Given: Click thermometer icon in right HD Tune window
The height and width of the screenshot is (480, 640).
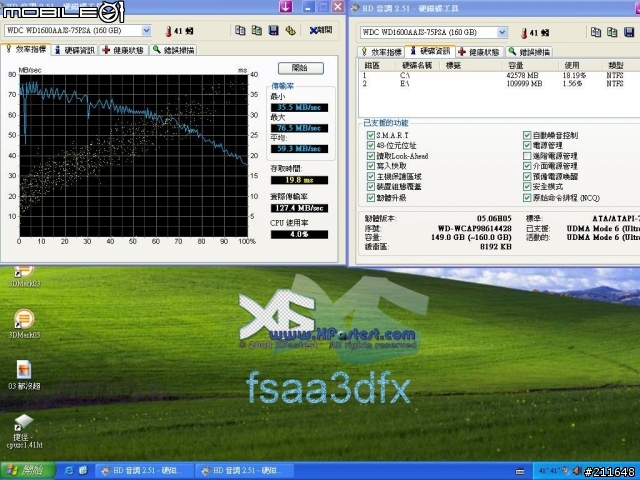Looking at the screenshot, I should (x=524, y=33).
